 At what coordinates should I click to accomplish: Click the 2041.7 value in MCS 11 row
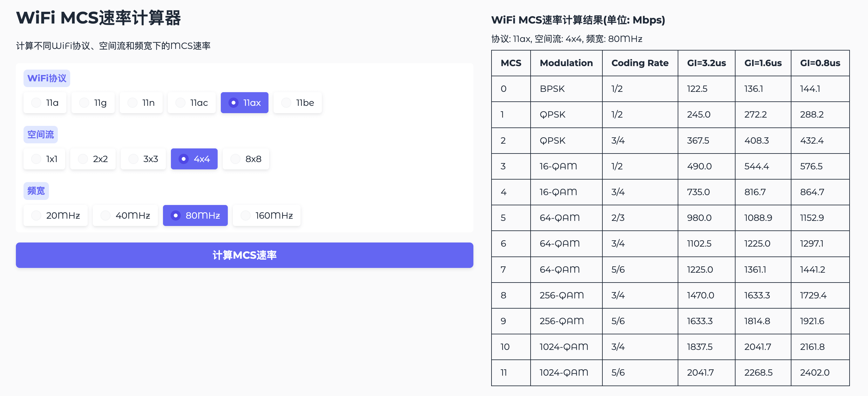tap(707, 373)
